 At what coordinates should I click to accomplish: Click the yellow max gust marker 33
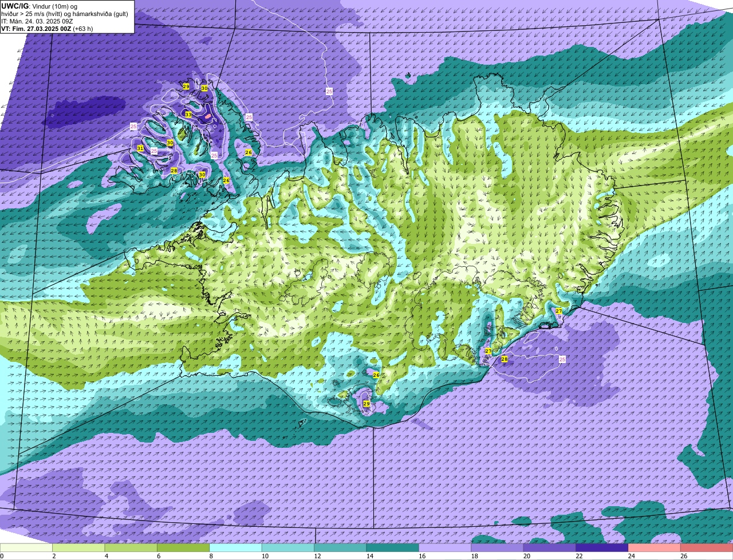(188, 115)
